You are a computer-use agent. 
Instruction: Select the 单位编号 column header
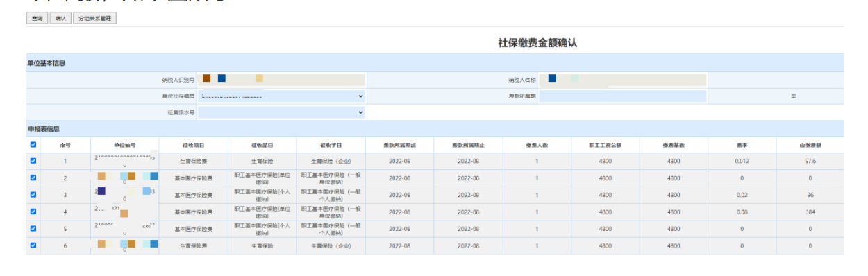125,145
